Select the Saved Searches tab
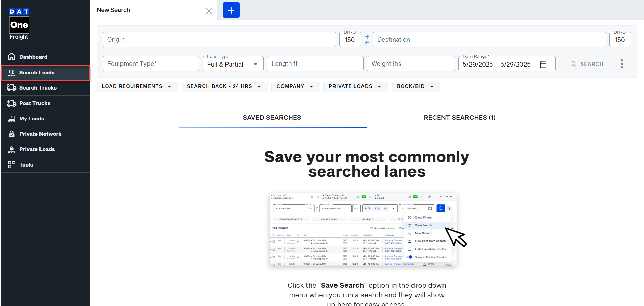Viewport: 644px width, 306px height. coord(272,118)
